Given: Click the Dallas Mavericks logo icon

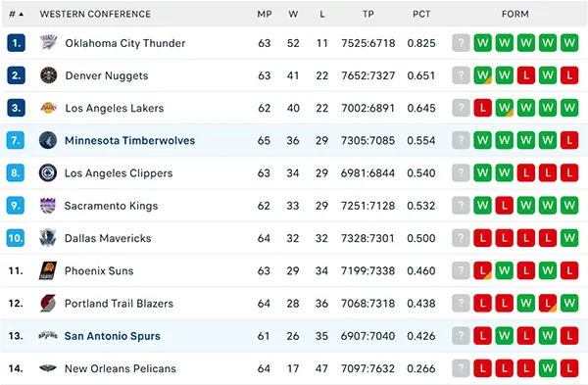Looking at the screenshot, I should point(48,238).
